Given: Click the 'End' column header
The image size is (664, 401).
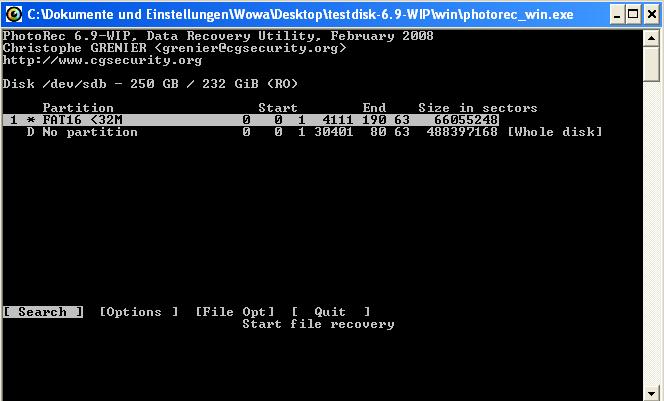Looking at the screenshot, I should coord(374,108).
